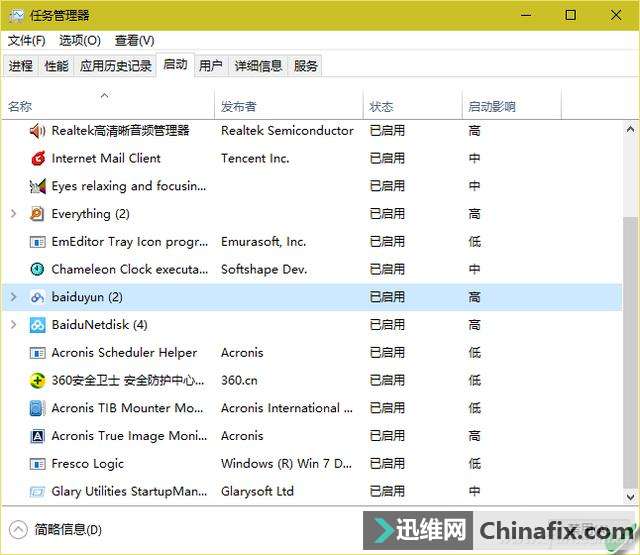Select the Realtek高清晰音频管理器 row name
Viewport: 640px width, 555px height.
(120, 131)
